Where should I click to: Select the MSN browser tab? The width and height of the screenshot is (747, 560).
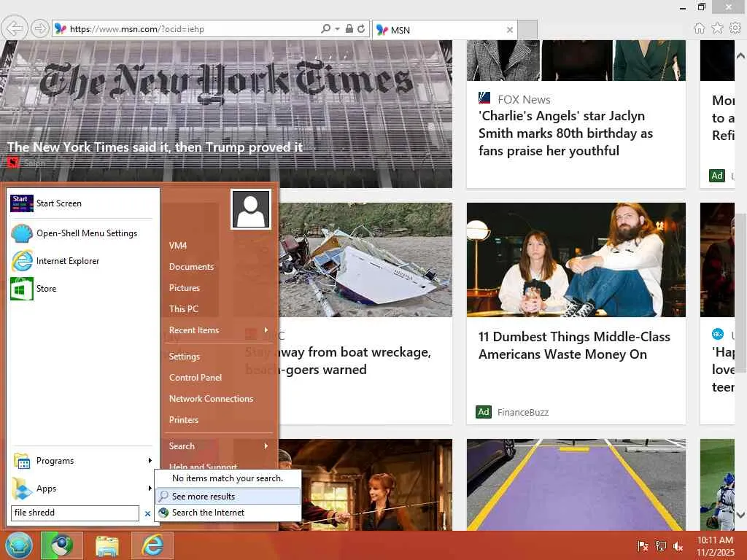point(444,29)
